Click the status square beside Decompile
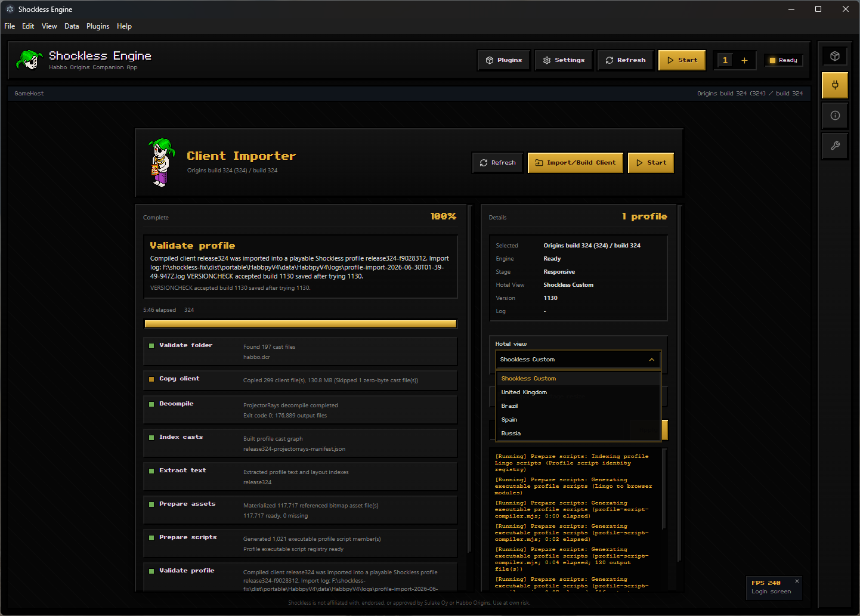 point(151,404)
